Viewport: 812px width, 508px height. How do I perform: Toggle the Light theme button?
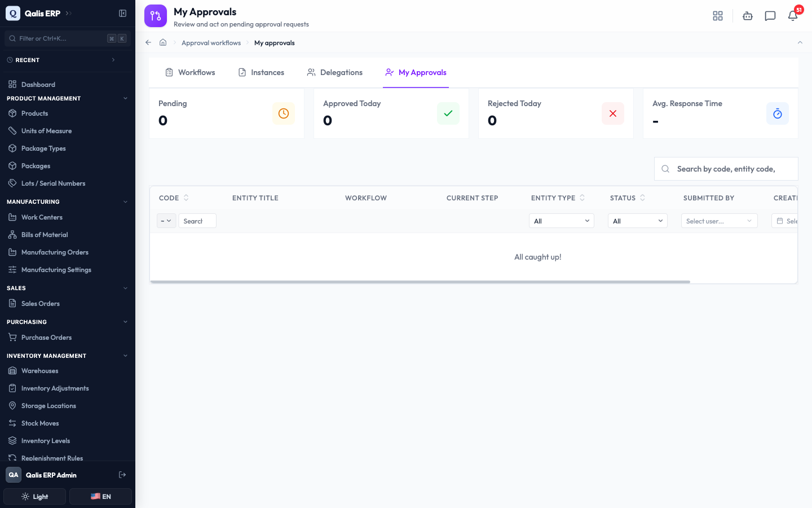tap(35, 497)
